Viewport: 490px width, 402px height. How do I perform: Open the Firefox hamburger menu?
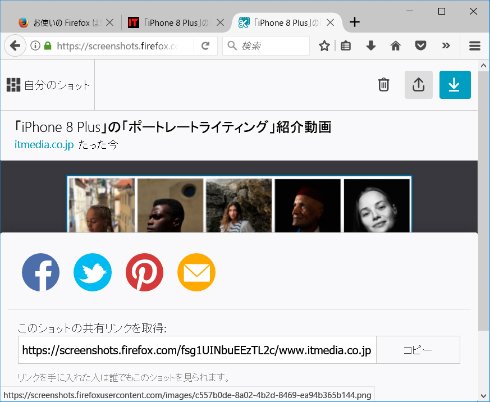point(475,46)
